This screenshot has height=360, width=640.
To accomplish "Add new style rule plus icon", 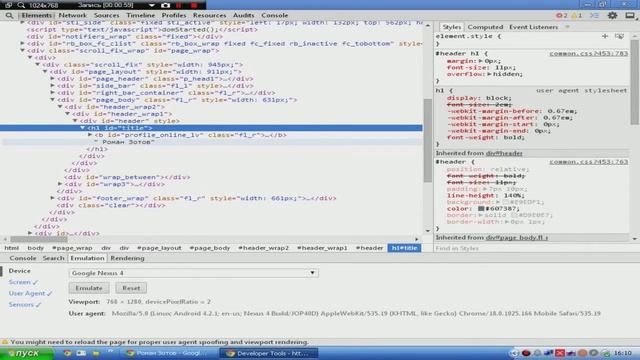I will [605, 36].
